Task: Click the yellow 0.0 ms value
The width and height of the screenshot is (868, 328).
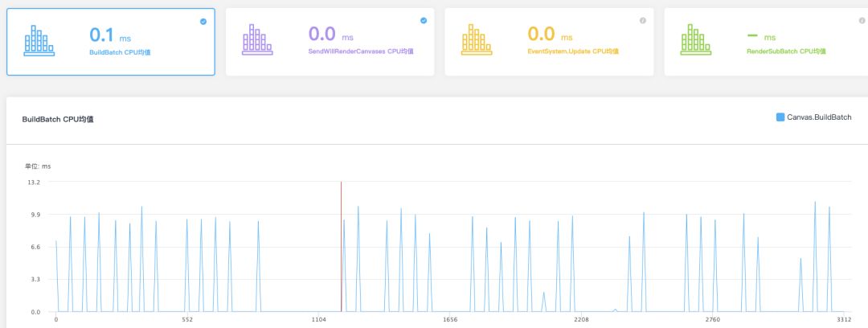Action: click(551, 35)
